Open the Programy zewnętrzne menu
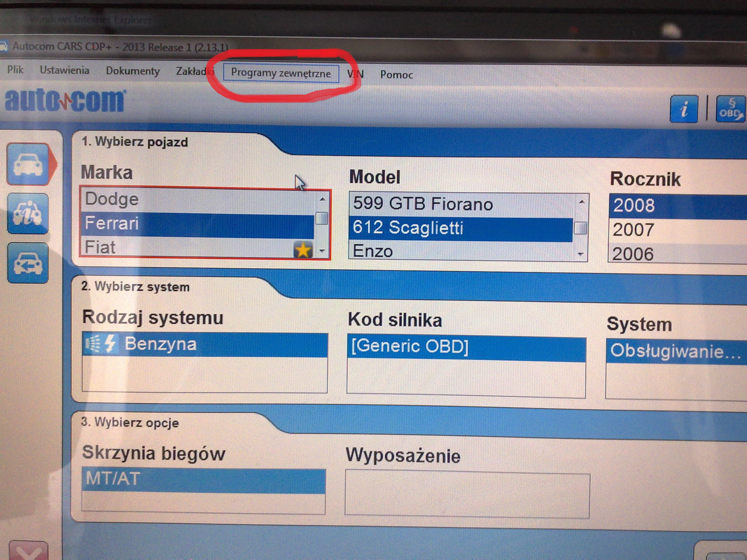747x560 pixels. (281, 73)
